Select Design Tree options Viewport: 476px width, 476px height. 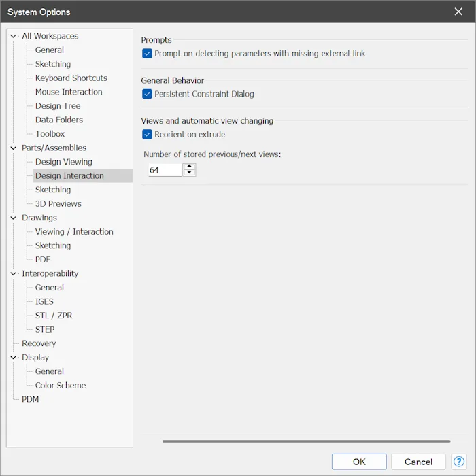pyautogui.click(x=58, y=105)
